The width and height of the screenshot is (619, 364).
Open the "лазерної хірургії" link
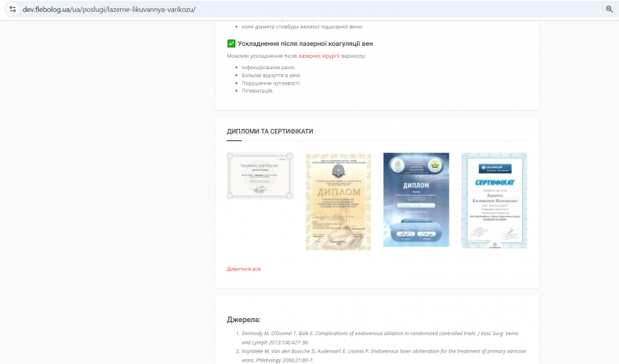(x=318, y=56)
